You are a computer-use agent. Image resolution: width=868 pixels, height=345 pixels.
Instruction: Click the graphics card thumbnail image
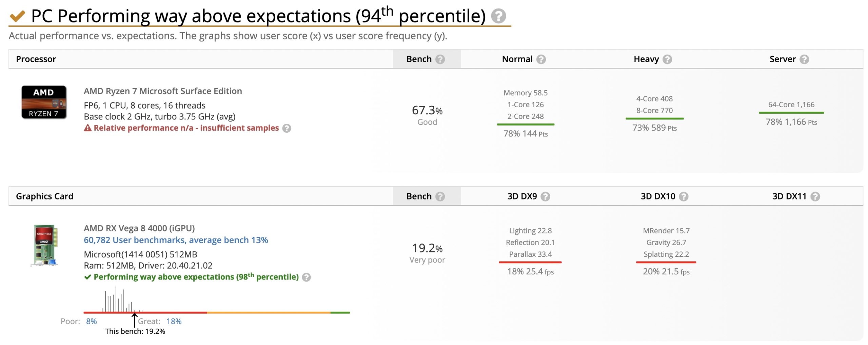(x=45, y=245)
